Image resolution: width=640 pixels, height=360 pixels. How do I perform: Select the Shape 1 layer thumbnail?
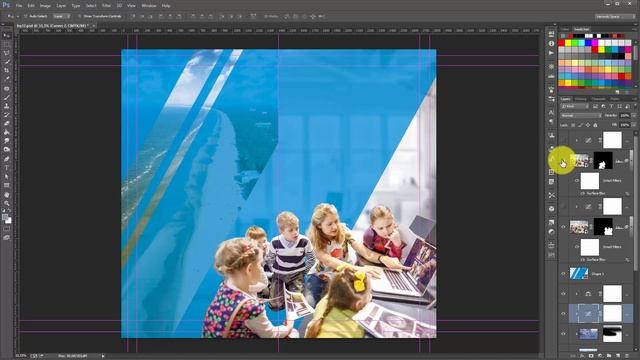point(579,273)
